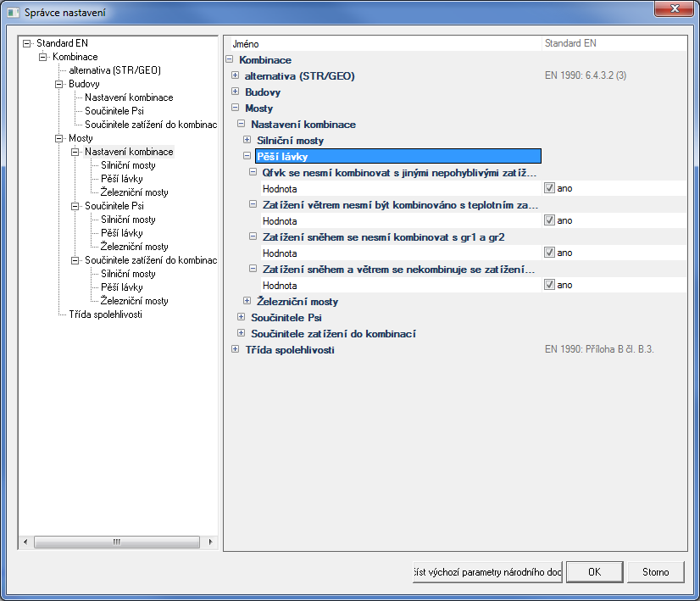Select Pěší lávky under Součinitele zatížení tree
700x601 pixels.
coord(122,287)
